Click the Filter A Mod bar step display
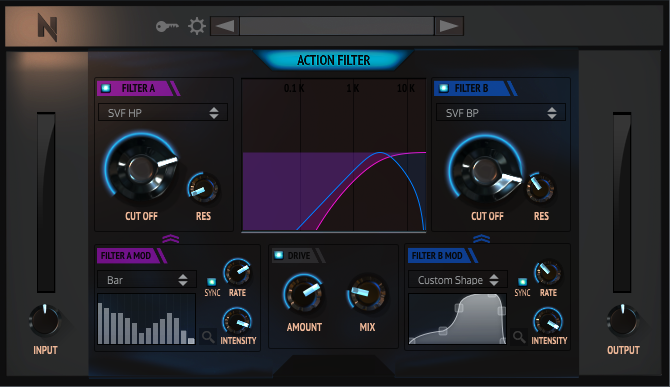The height and width of the screenshot is (387, 670). pos(146,319)
